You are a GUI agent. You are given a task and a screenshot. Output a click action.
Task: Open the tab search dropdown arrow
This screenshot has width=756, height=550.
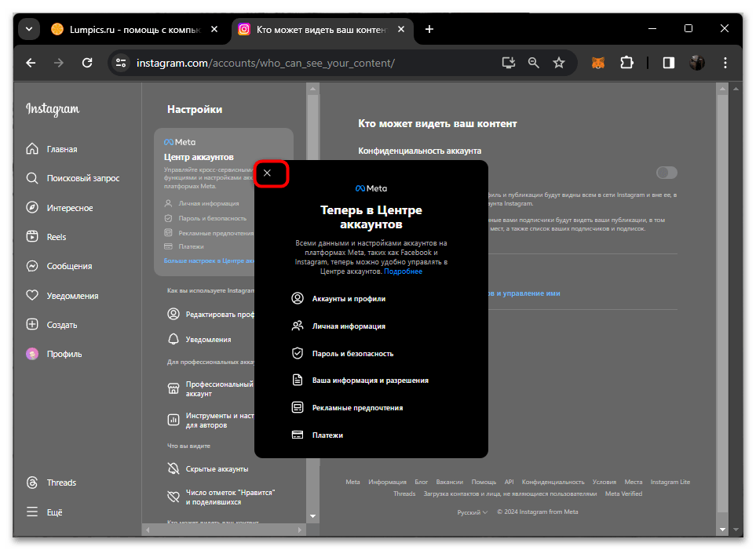29,29
